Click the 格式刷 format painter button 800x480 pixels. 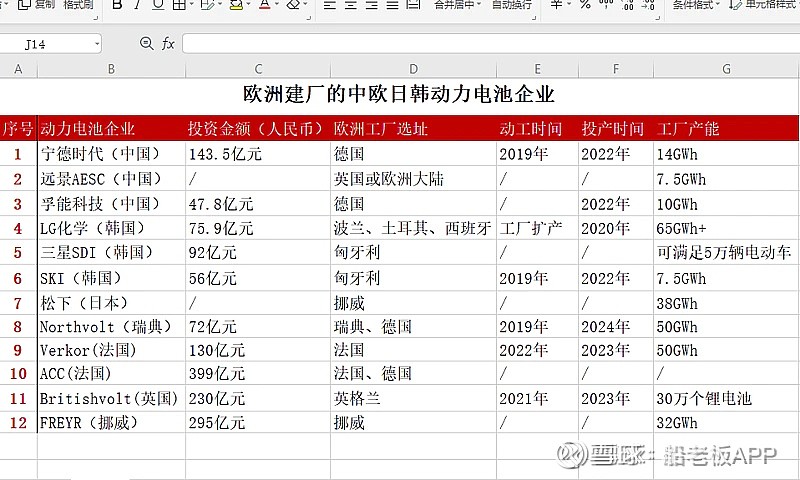pos(78,5)
